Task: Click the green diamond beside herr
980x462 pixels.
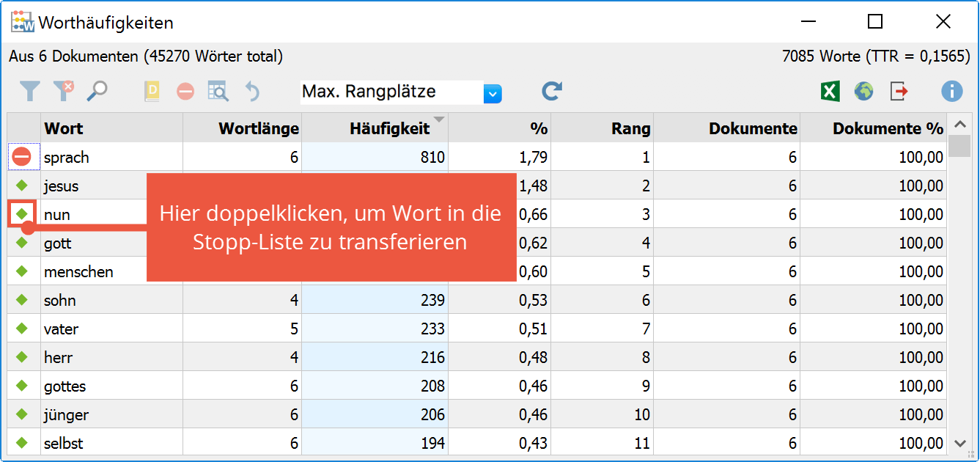Action: point(22,356)
